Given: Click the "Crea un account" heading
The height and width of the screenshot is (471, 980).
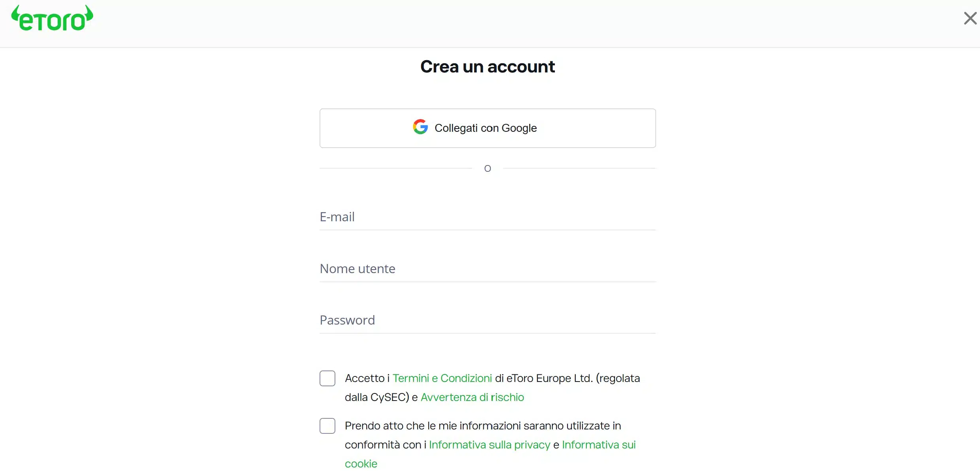Looking at the screenshot, I should tap(488, 66).
